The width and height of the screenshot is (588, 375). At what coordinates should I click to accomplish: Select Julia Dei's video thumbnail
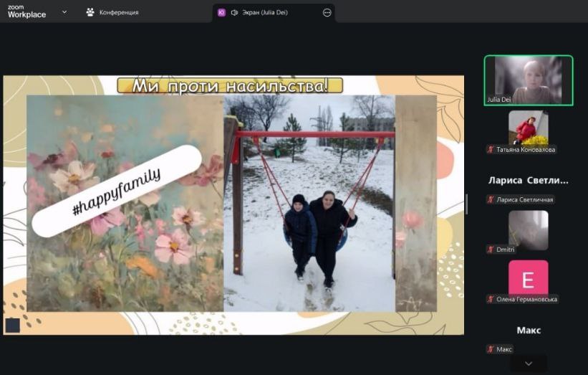pos(529,80)
